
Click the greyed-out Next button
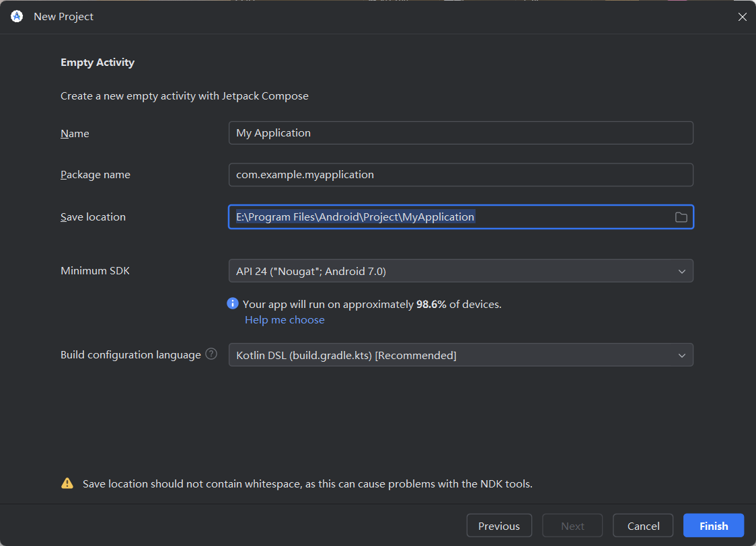pyautogui.click(x=572, y=526)
